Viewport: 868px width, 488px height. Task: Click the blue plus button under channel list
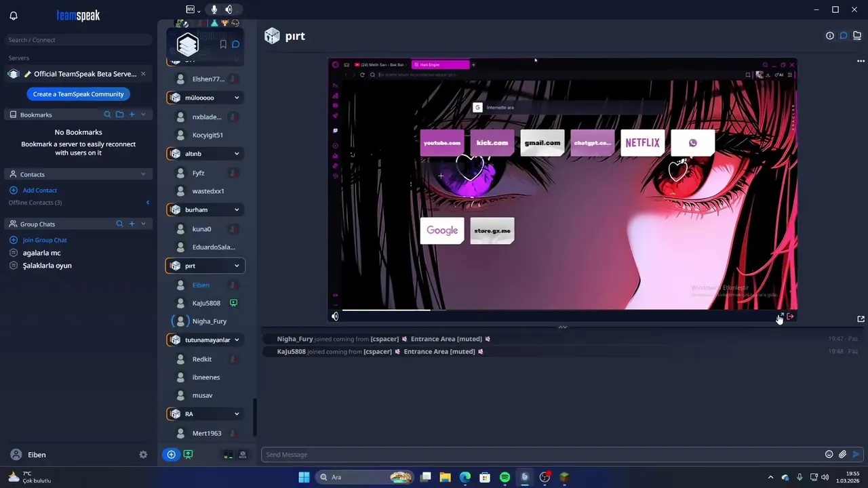tap(171, 455)
